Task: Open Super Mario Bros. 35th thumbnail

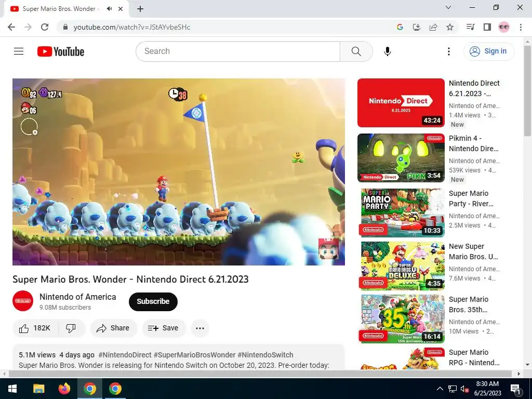Action: [x=401, y=319]
